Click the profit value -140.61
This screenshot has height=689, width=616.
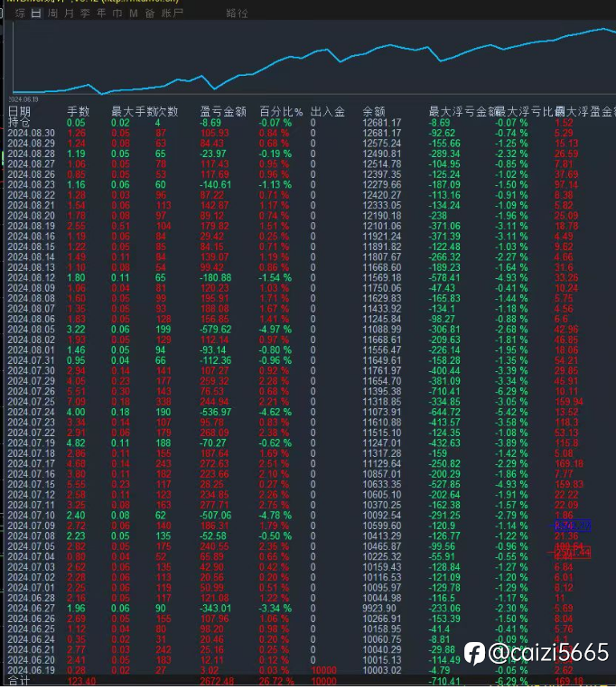(x=215, y=184)
